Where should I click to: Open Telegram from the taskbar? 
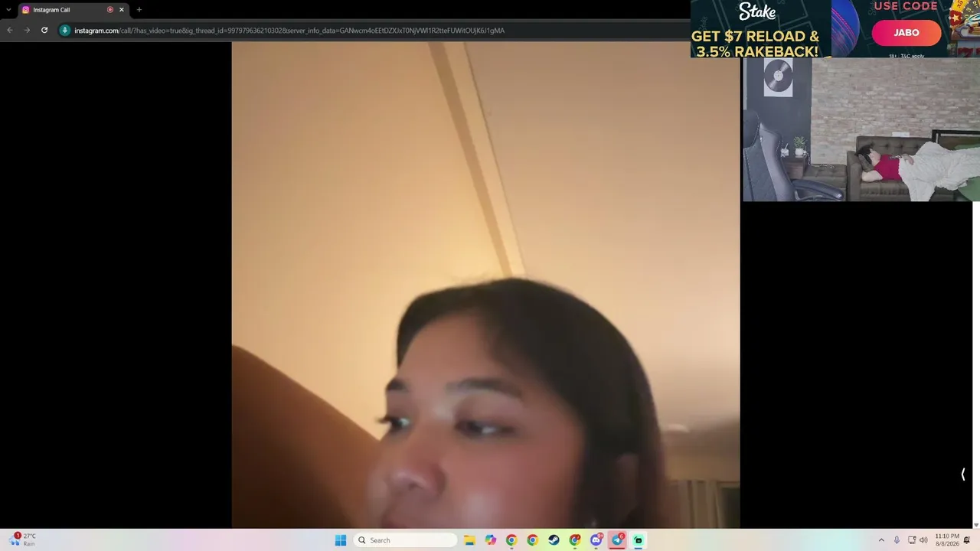[x=617, y=540]
